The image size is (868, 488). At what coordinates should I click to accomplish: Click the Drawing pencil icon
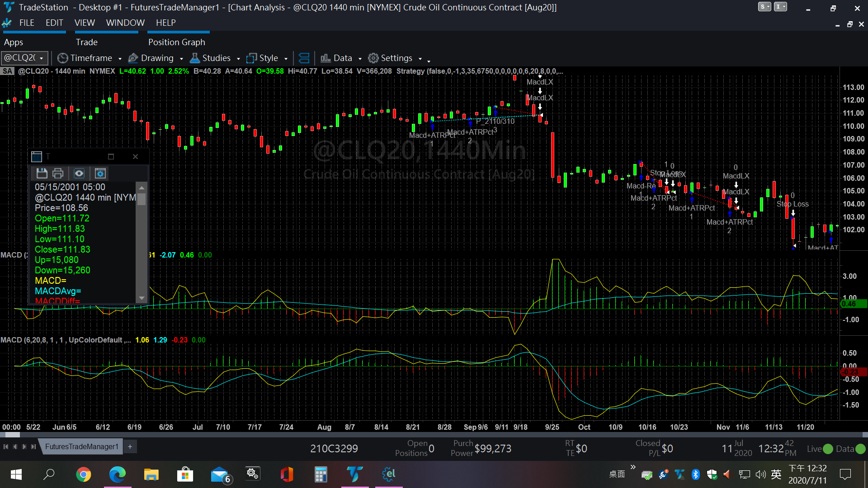click(x=133, y=58)
